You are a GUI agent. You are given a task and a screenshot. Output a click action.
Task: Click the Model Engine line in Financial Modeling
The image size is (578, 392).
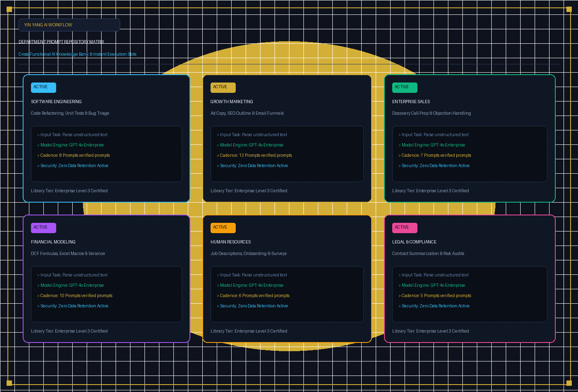[x=71, y=286]
